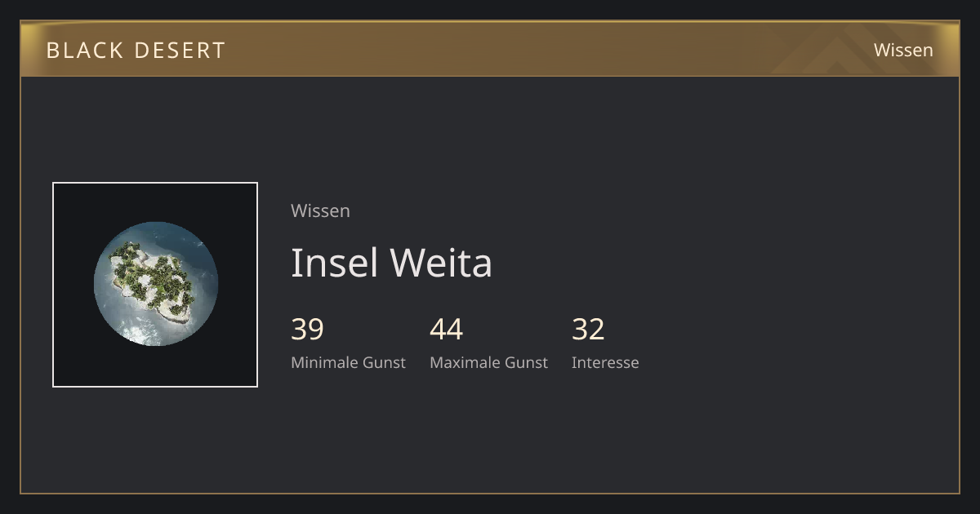Screen dimensions: 980x514
Task: Click the Interesse value 32
Action: pyautogui.click(x=588, y=329)
